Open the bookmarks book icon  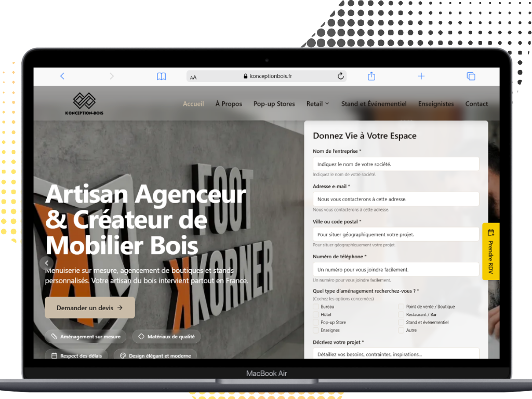pyautogui.click(x=162, y=76)
